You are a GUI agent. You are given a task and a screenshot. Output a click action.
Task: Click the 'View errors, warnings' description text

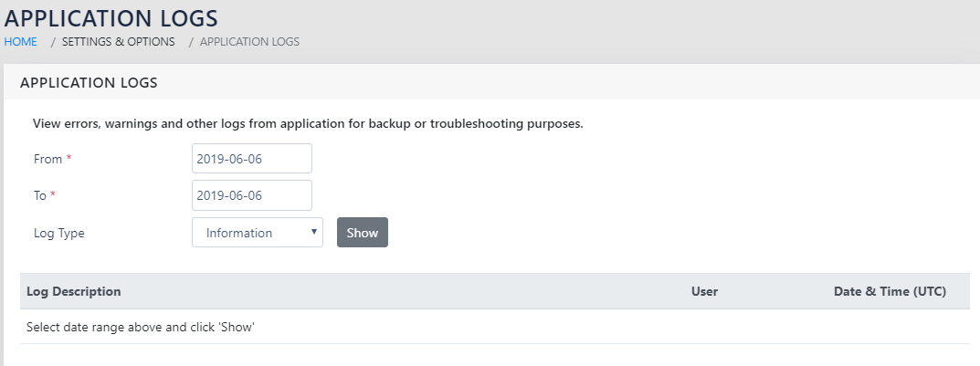[308, 123]
